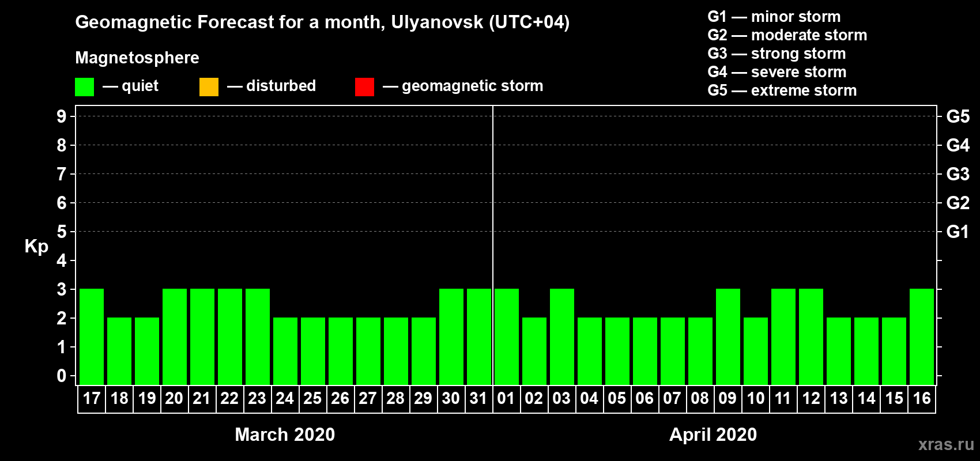This screenshot has height=461, width=980.
Task: Click the 'G1 — minor storm' legend line
Action: pyautogui.click(x=774, y=17)
